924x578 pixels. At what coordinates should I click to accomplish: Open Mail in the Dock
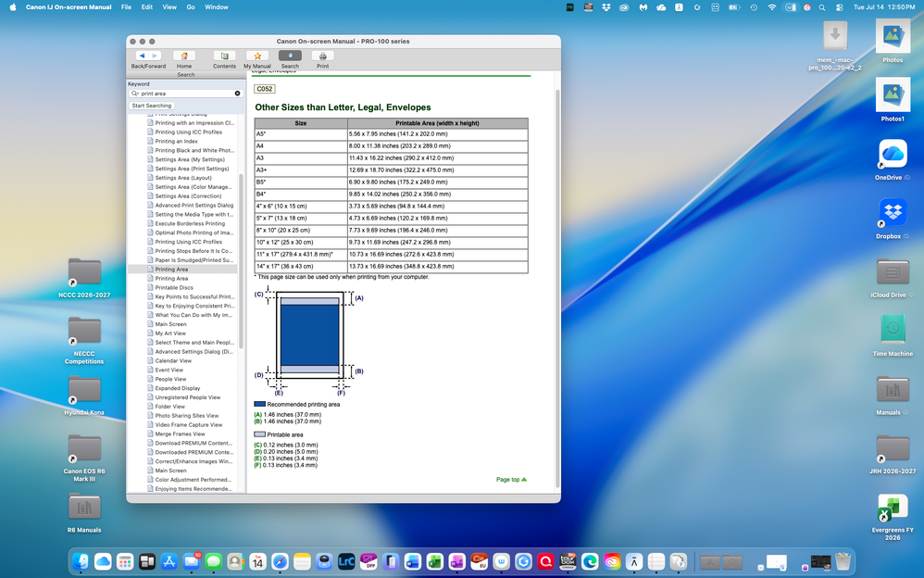point(192,561)
